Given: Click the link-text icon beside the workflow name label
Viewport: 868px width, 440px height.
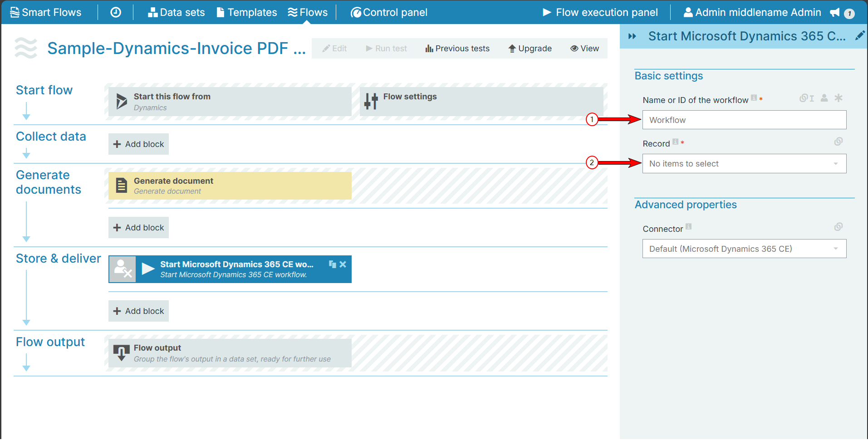Looking at the screenshot, I should [807, 98].
